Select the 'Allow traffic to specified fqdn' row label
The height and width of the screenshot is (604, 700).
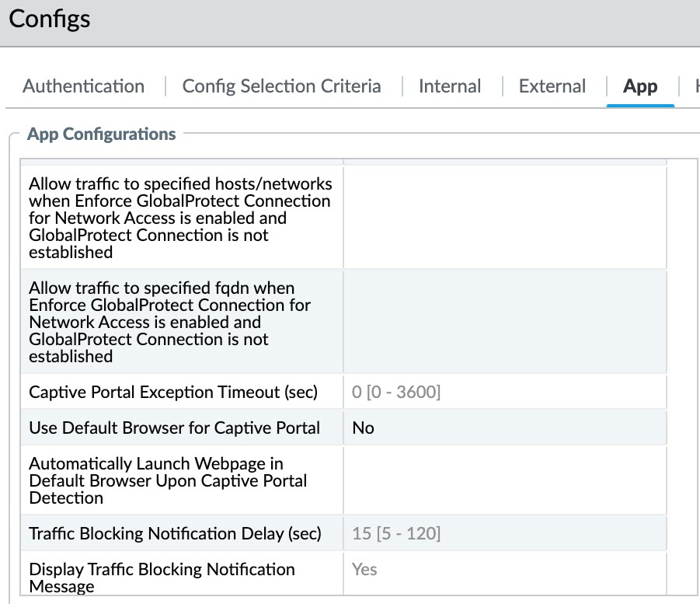(x=169, y=322)
